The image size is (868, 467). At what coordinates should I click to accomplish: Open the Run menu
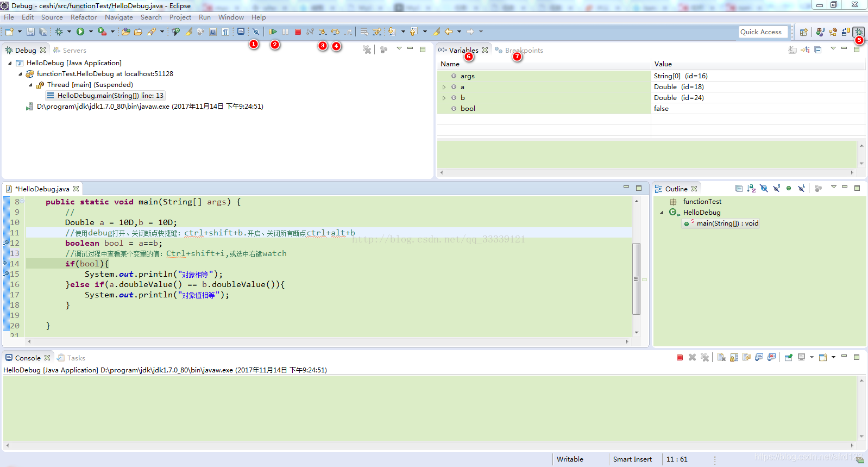[x=205, y=17]
